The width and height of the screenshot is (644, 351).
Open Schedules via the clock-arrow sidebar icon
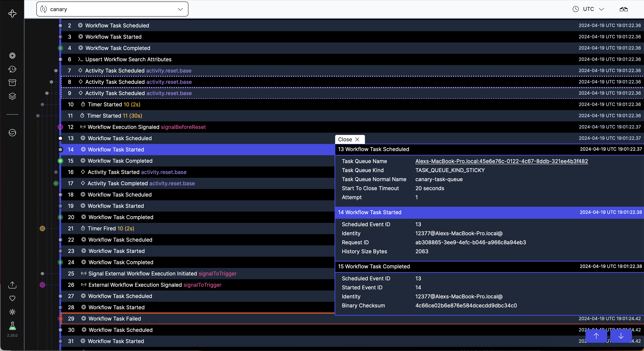[12, 69]
